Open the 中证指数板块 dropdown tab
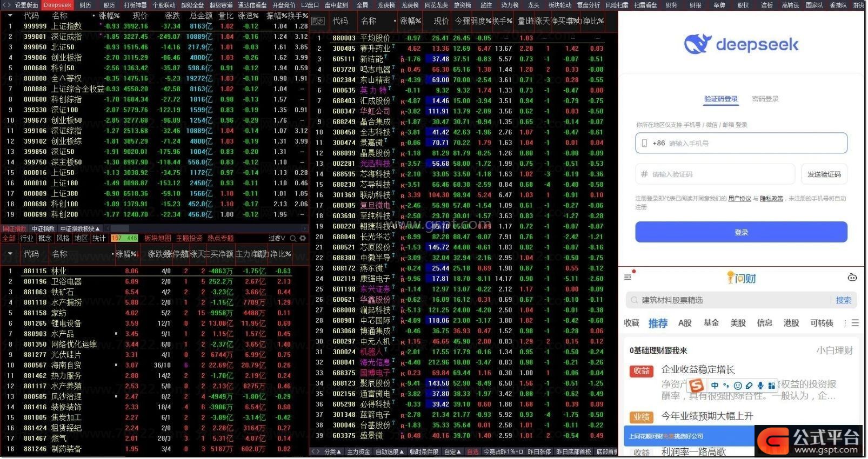The height and width of the screenshot is (459, 868). point(79,229)
